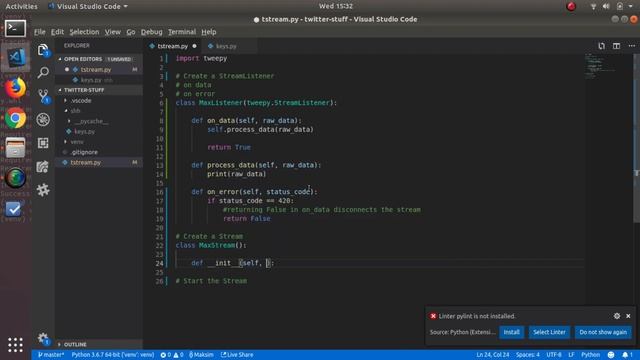This screenshot has height=360, width=640.
Task: Click the code minimap preview
Action: [x=608, y=67]
